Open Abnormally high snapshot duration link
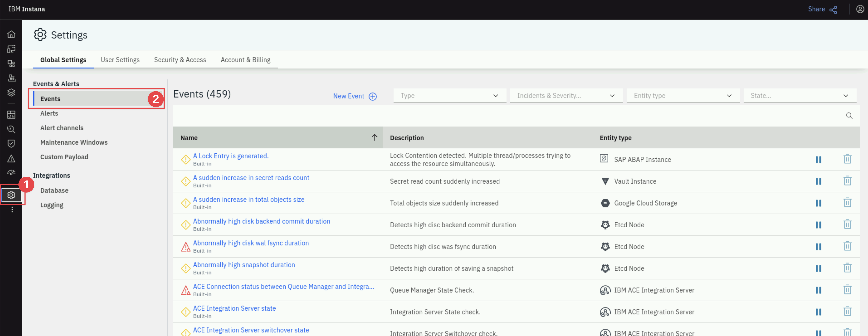Screen dimensions: 868x336 [244, 265]
